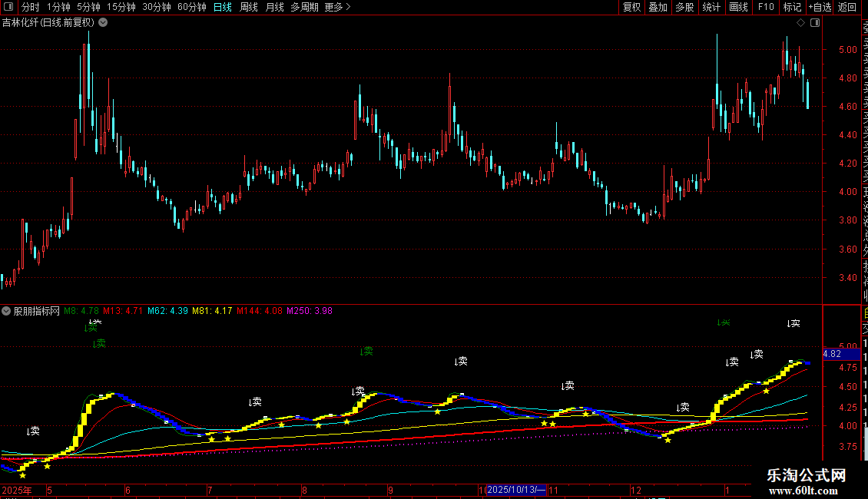The height and width of the screenshot is (499, 868).
Task: Click the highlighted 2025/10/13 date marker
Action: pyautogui.click(x=516, y=490)
